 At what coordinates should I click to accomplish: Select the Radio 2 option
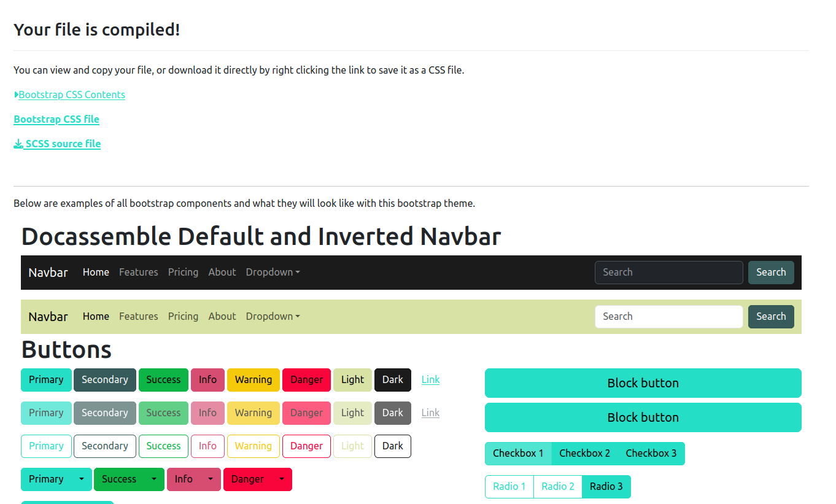(x=558, y=487)
